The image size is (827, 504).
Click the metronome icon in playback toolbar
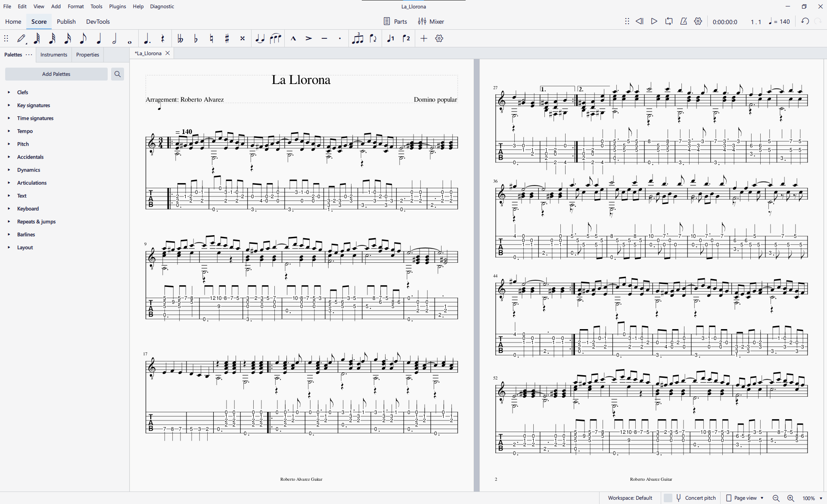[x=684, y=21]
